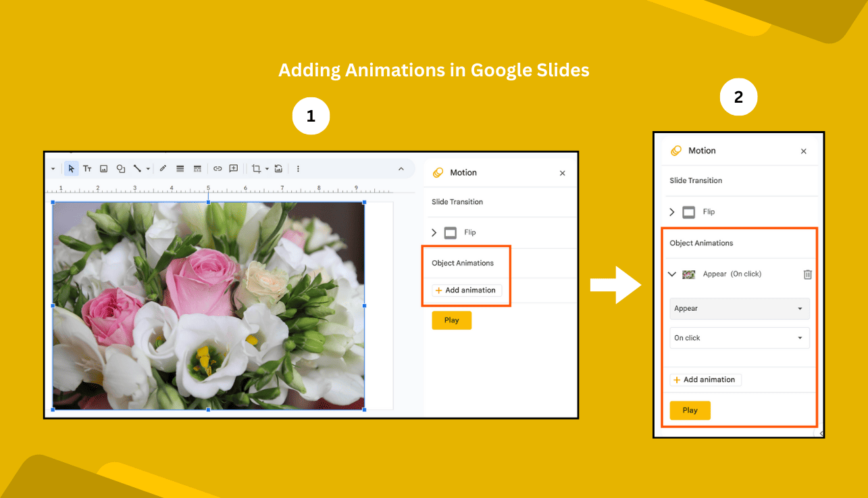Select the border weight icon

click(180, 168)
